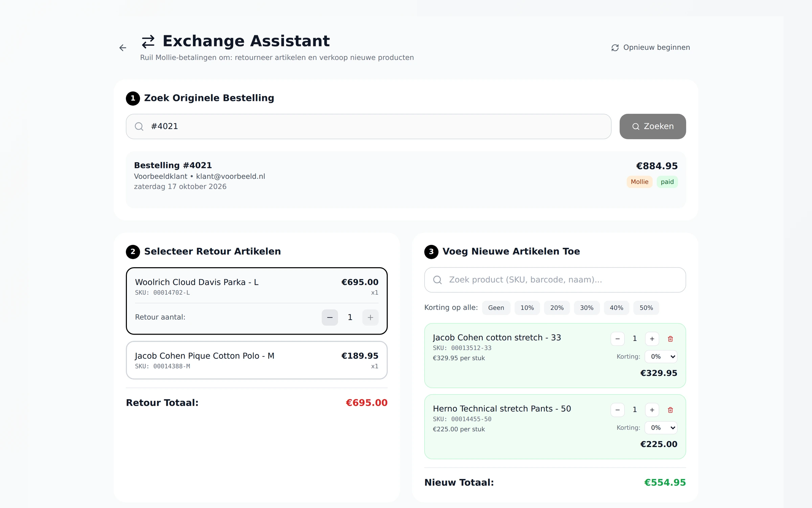This screenshot has width=812, height=508.
Task: Click the paid status badge
Action: click(667, 182)
